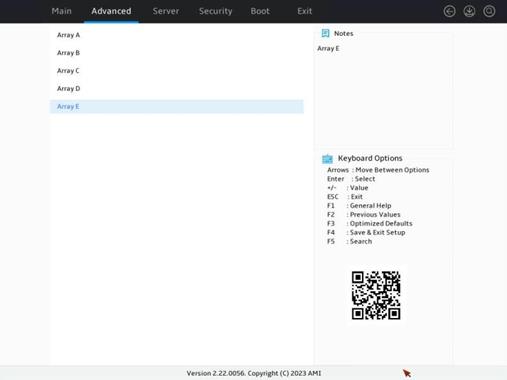Choose Array C entry

tap(177, 71)
